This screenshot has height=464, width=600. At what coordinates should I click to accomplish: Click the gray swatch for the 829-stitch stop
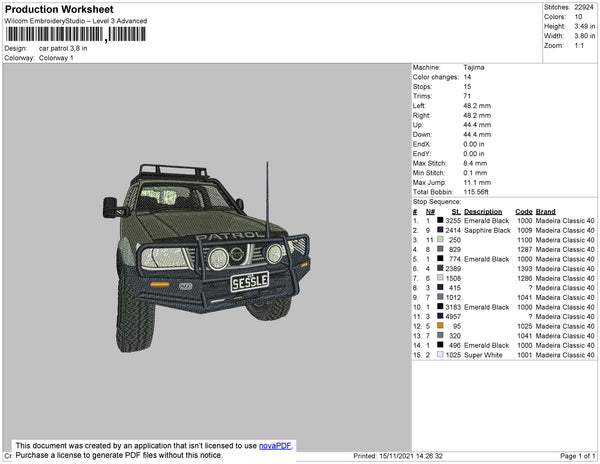click(440, 249)
